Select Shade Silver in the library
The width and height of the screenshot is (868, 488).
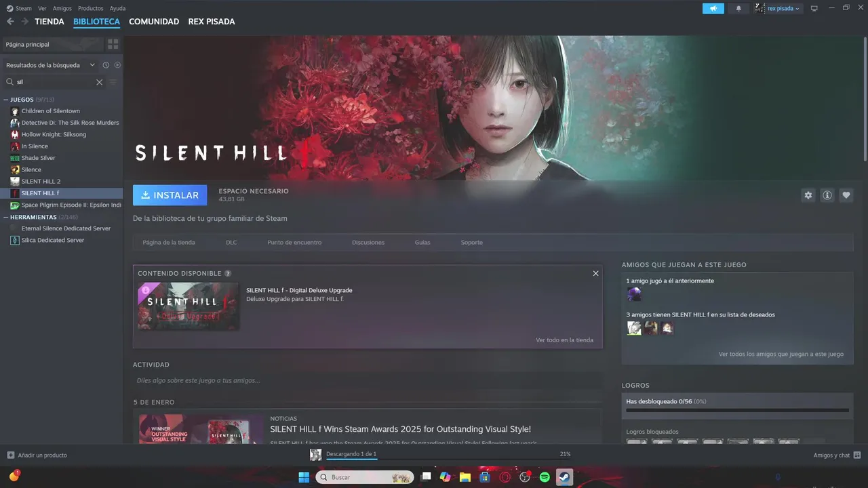[38, 158]
